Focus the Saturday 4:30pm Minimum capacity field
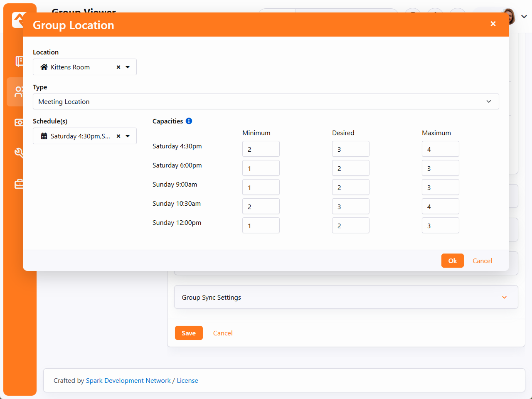Image resolution: width=532 pixels, height=399 pixels. [x=261, y=149]
